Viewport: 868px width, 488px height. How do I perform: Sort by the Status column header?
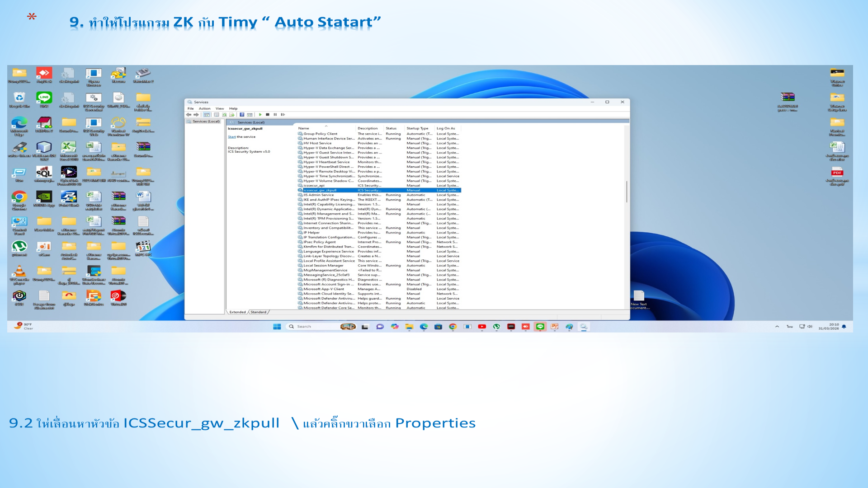pyautogui.click(x=394, y=128)
